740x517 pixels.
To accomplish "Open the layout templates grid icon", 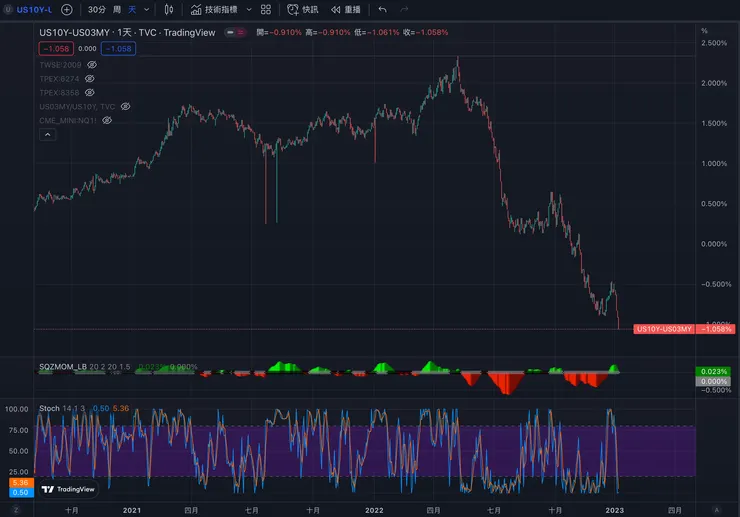I will [x=266, y=9].
